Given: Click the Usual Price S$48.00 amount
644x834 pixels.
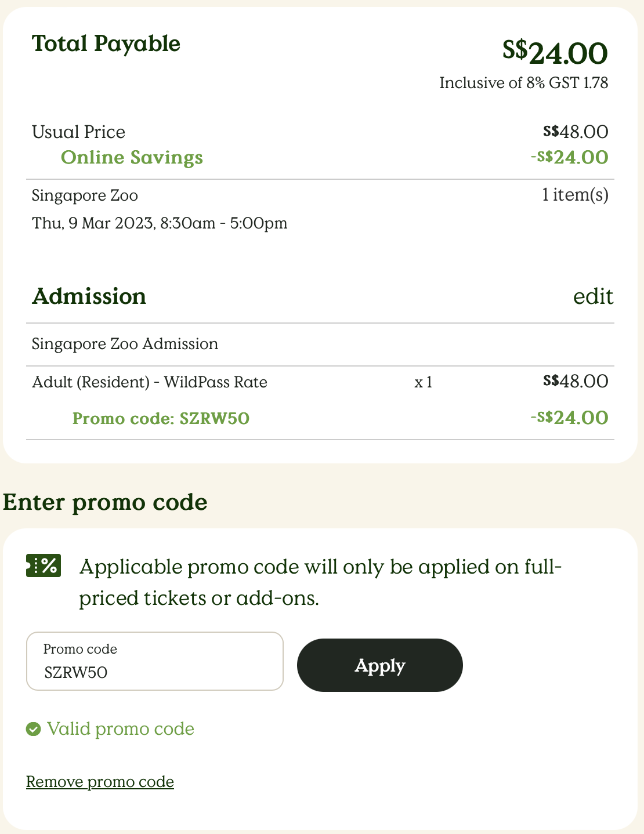Looking at the screenshot, I should pyautogui.click(x=576, y=132).
